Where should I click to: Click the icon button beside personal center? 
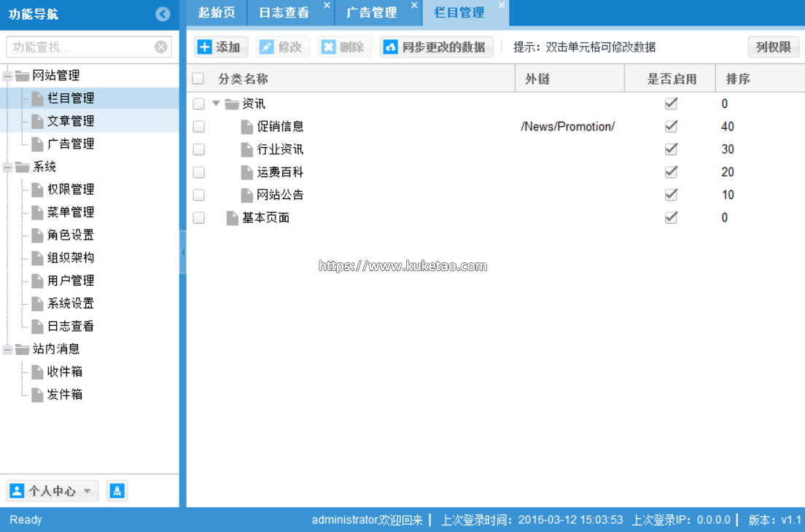[x=117, y=491]
